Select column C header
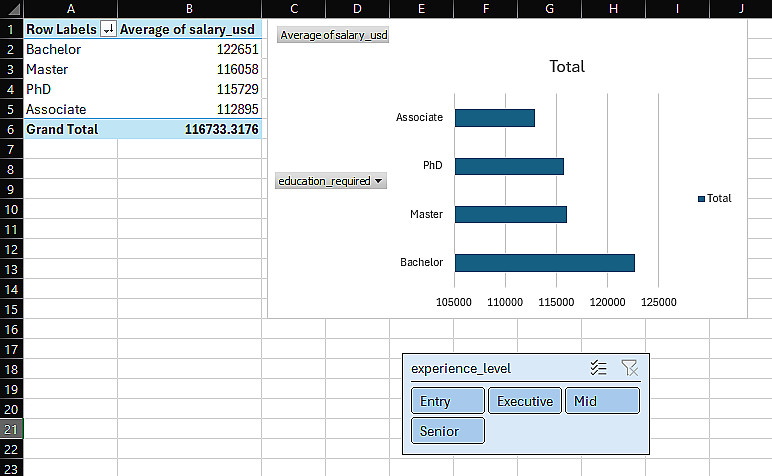This screenshot has width=772, height=476. [294, 9]
